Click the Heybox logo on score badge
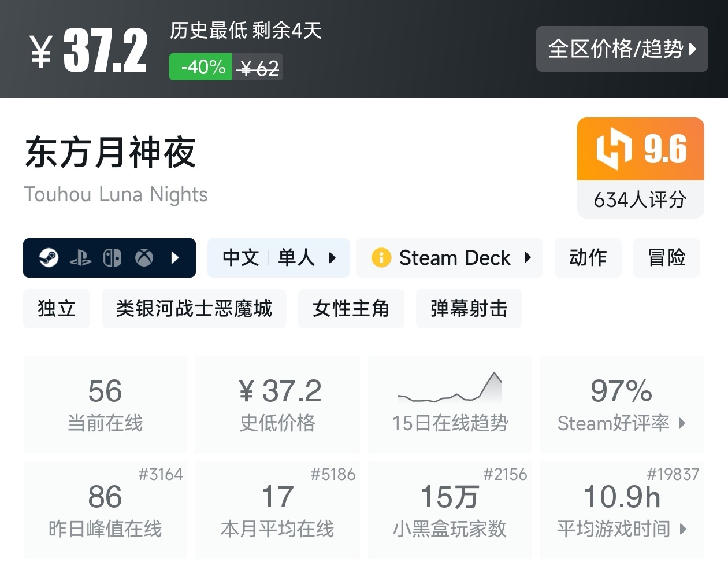This screenshot has height=569, width=728. (614, 149)
